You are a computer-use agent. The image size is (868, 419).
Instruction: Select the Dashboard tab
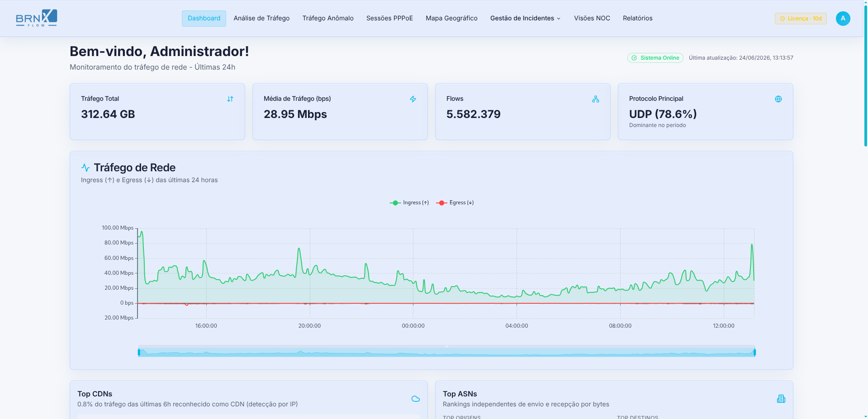click(204, 19)
